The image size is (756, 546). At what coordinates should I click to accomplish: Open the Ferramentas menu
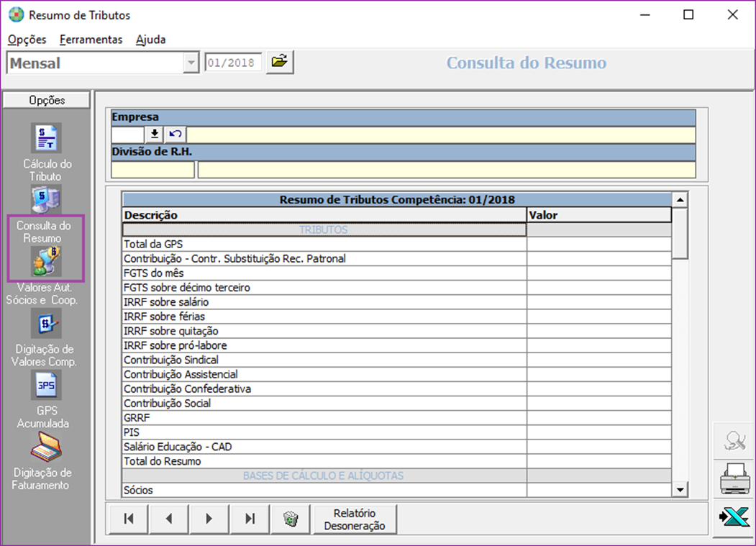[91, 40]
